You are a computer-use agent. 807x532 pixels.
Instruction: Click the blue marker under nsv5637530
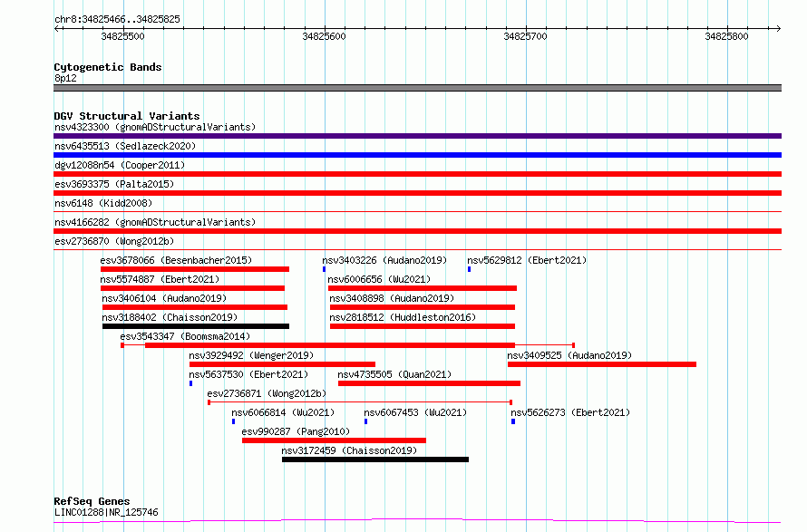[191, 383]
